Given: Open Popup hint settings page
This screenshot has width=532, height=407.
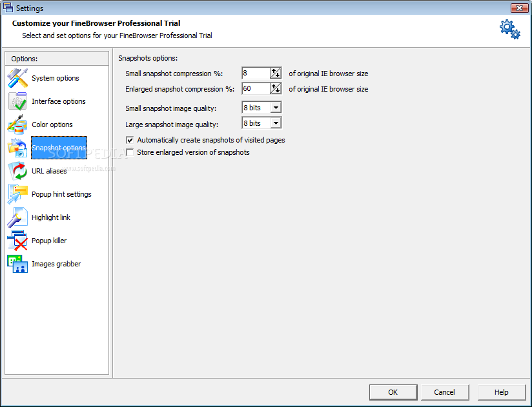Looking at the screenshot, I should [x=61, y=194].
